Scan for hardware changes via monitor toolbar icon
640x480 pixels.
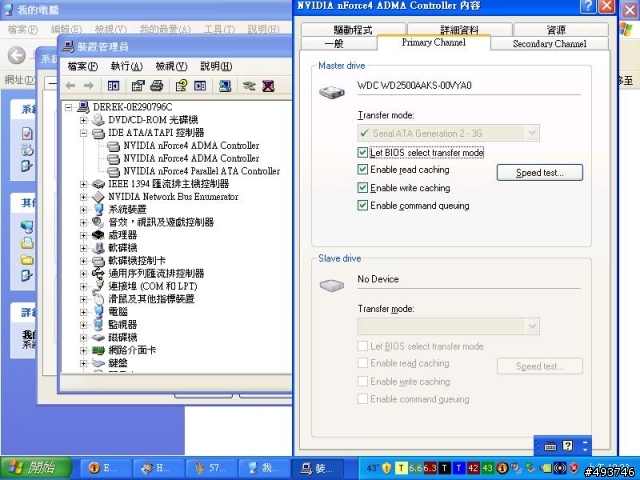pyautogui.click(x=225, y=86)
